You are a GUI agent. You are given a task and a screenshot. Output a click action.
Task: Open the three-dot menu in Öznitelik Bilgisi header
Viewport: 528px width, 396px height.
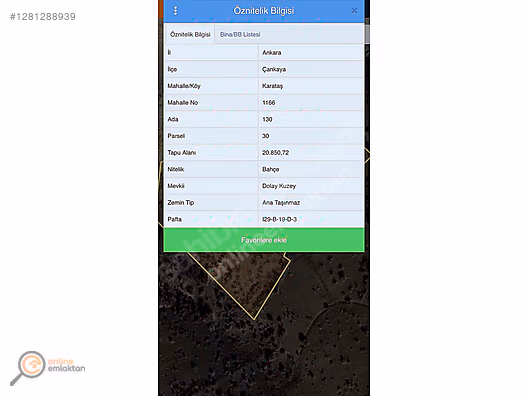coord(175,11)
